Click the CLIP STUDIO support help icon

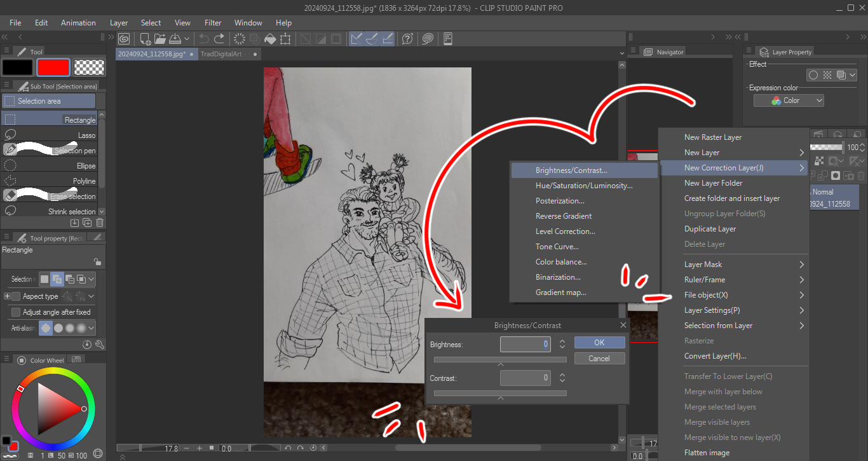point(407,39)
